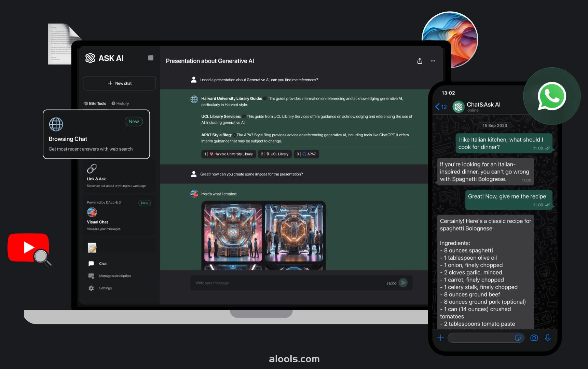Open Harvard University Library source chip
The width and height of the screenshot is (588, 369).
pos(229,154)
